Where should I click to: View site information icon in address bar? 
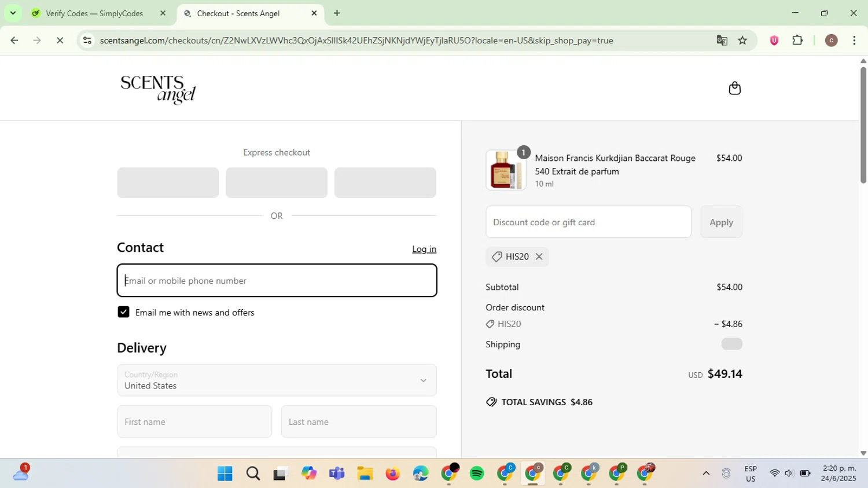click(x=87, y=41)
